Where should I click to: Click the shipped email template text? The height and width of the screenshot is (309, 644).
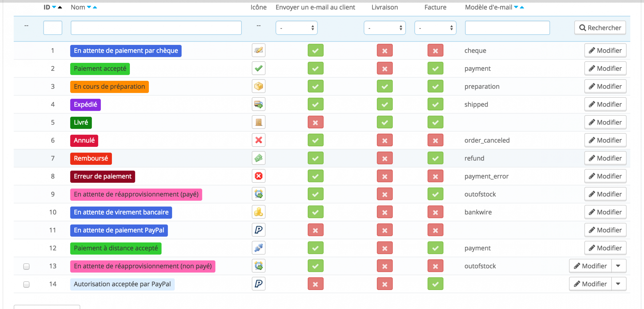(x=476, y=105)
